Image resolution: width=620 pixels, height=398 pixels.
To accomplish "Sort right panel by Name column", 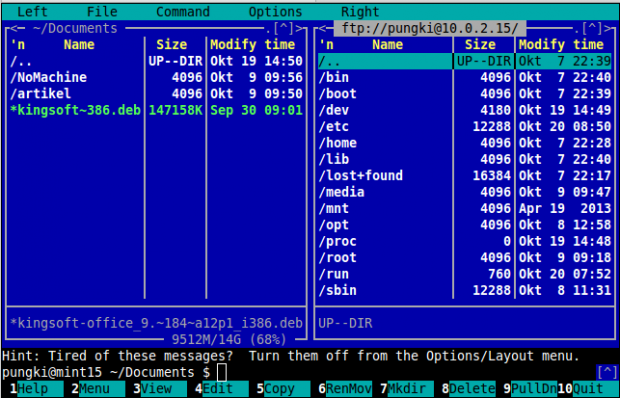I will click(388, 45).
